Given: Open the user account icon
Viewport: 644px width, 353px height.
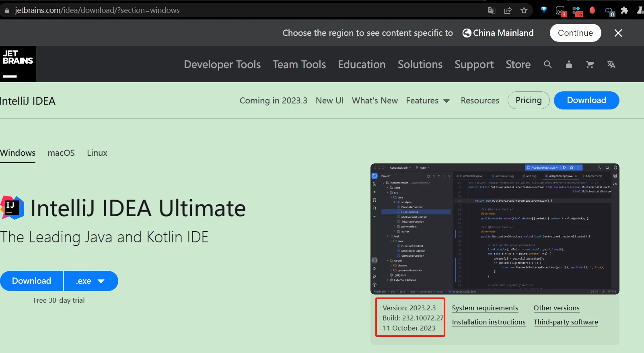Looking at the screenshot, I should [569, 64].
